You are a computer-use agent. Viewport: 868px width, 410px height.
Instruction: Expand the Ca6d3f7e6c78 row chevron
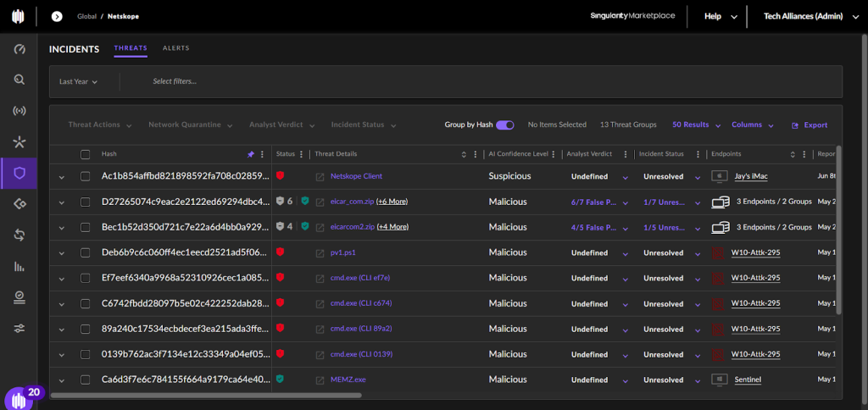point(61,380)
